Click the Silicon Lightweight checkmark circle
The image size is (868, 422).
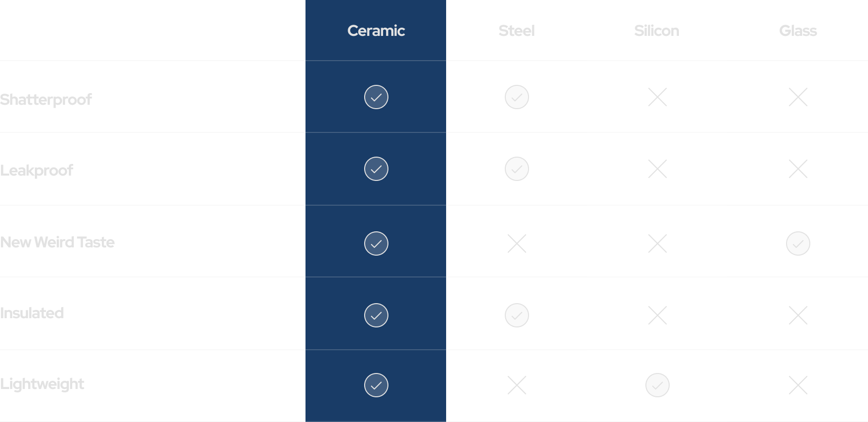(657, 385)
